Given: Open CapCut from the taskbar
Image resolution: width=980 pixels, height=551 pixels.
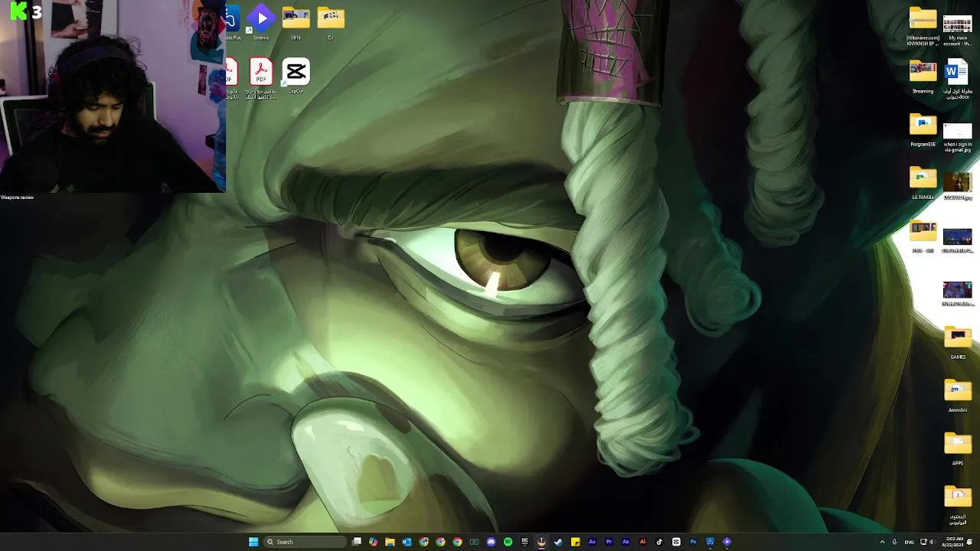Looking at the screenshot, I should (676, 542).
